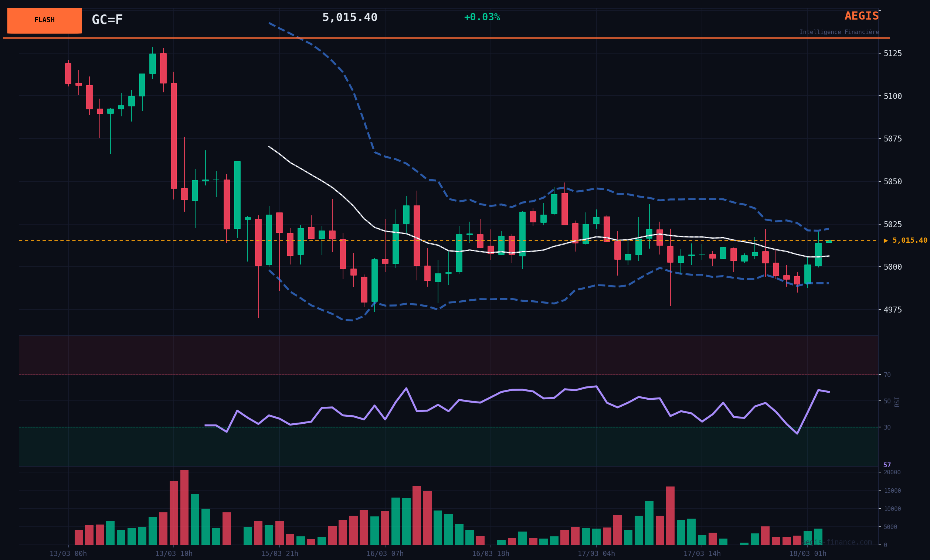The width and height of the screenshot is (930, 560).
Task: Click the RSI 30 oversold level label
Action: pyautogui.click(x=887, y=427)
